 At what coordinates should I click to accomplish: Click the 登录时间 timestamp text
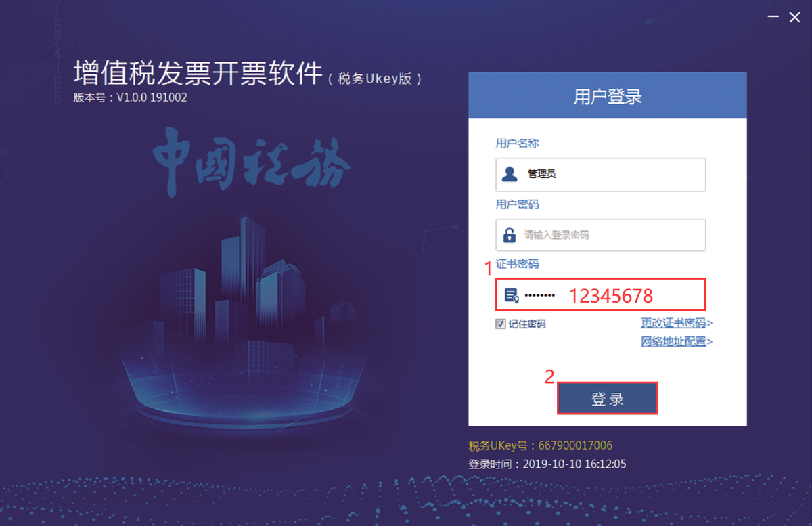coord(547,464)
